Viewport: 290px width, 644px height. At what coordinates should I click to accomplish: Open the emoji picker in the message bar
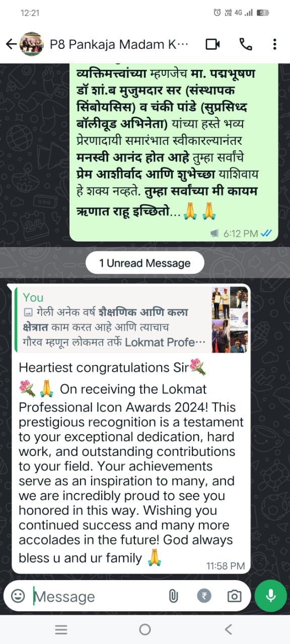[x=18, y=596]
